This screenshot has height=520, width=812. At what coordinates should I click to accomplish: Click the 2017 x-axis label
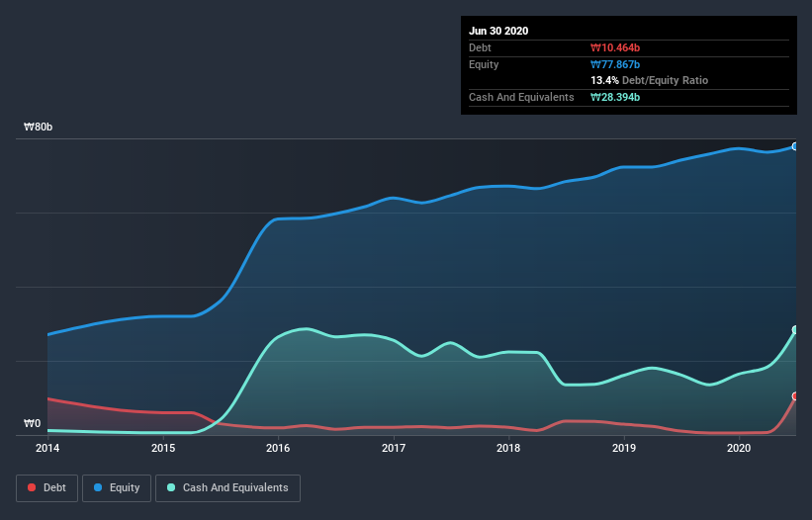(x=394, y=448)
